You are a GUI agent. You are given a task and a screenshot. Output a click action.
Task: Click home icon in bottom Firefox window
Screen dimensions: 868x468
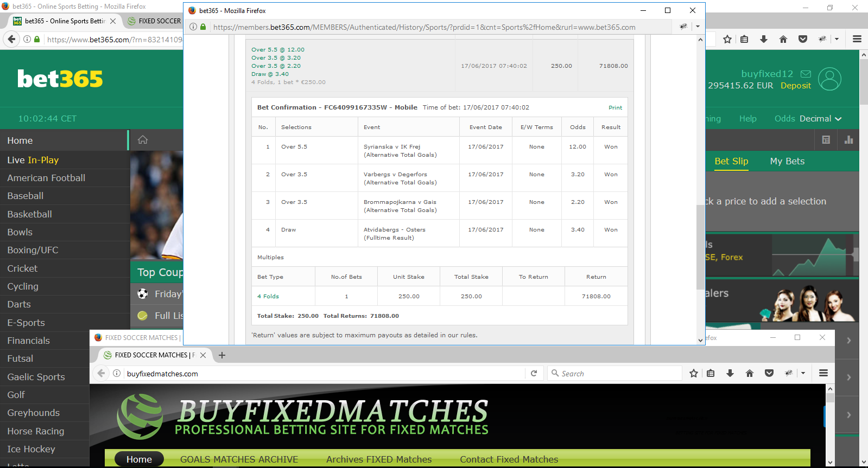click(x=750, y=373)
